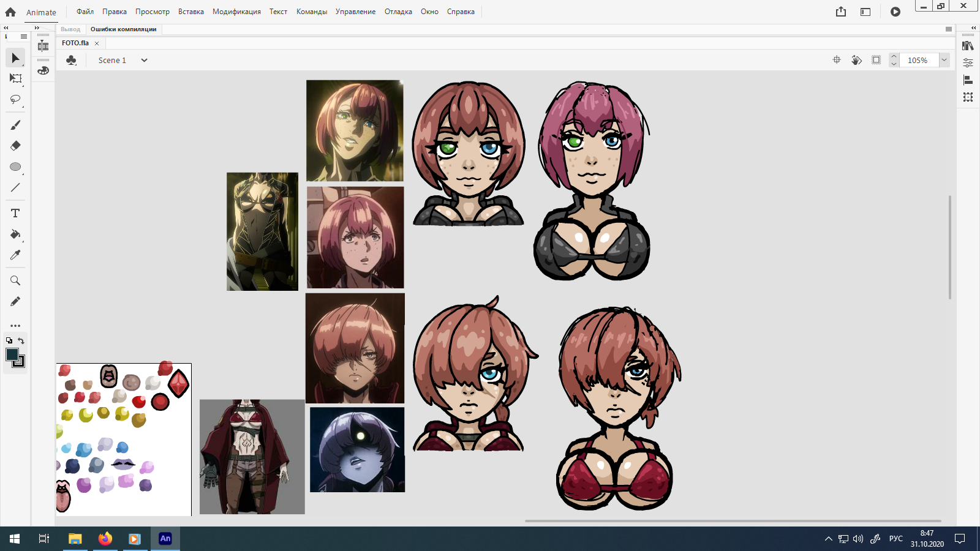Reset to default black and white colors
The height and width of the screenshot is (551, 980).
pos(9,341)
